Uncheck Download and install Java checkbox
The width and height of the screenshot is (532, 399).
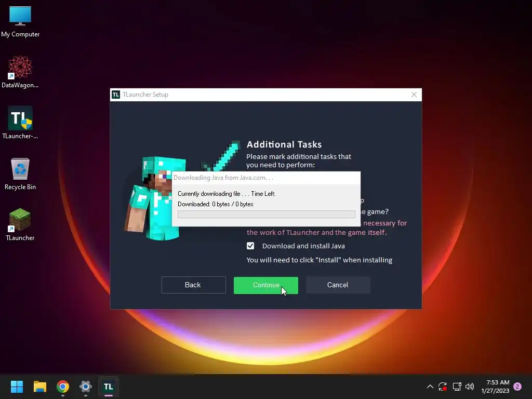coord(250,246)
